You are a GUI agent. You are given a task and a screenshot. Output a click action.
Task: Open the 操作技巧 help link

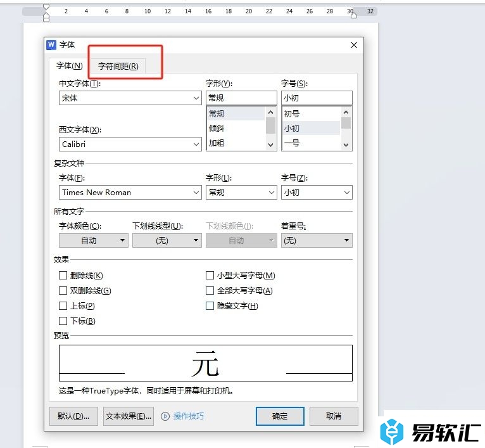[x=189, y=416]
